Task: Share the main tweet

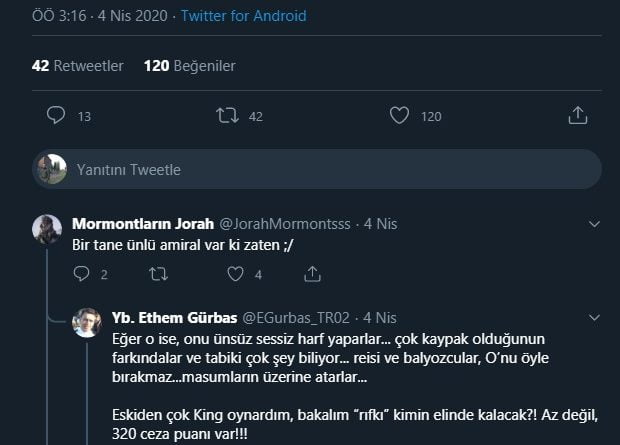Action: tap(577, 115)
